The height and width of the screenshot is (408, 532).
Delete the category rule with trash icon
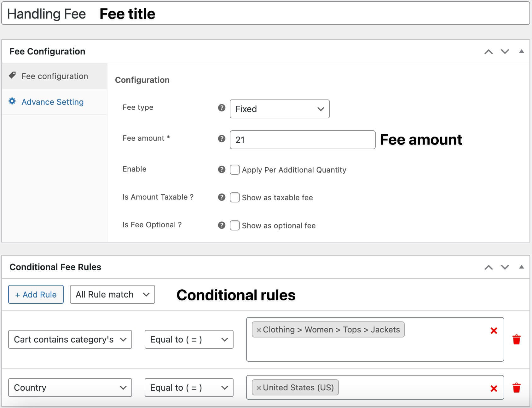tap(517, 339)
